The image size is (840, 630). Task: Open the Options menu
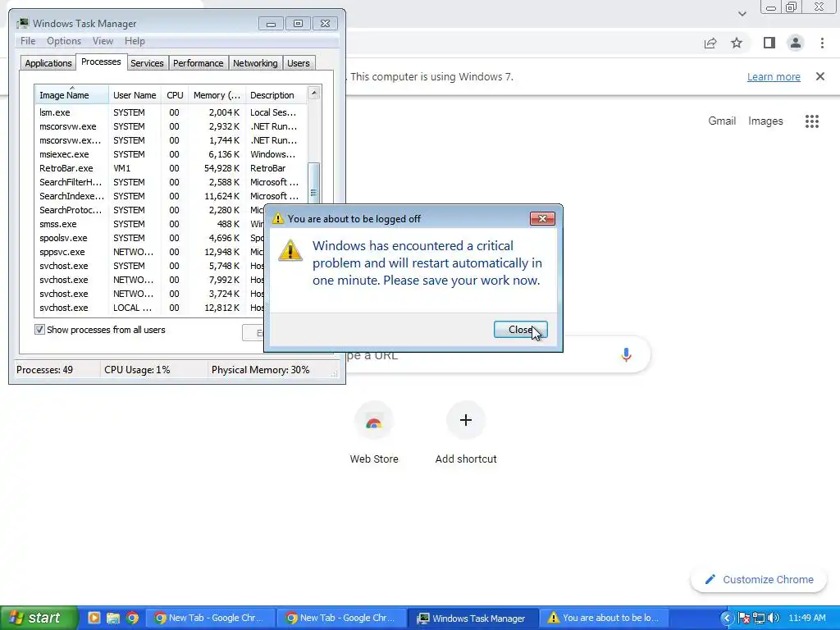coord(64,41)
